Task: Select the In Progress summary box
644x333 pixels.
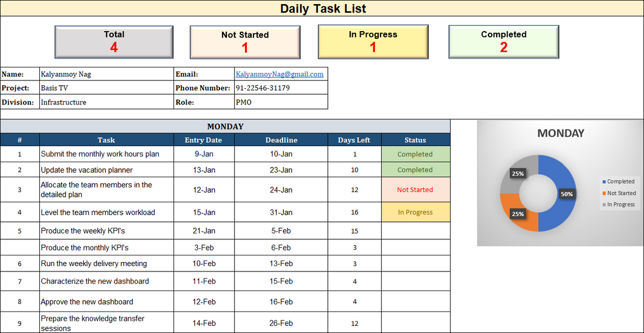Action: click(x=373, y=42)
